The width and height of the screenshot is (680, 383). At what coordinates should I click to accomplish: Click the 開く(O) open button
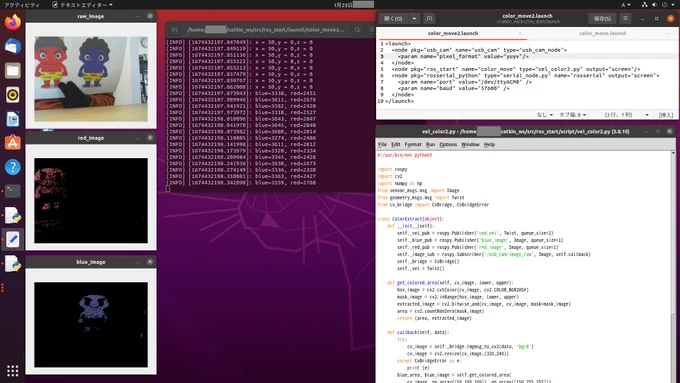click(393, 19)
